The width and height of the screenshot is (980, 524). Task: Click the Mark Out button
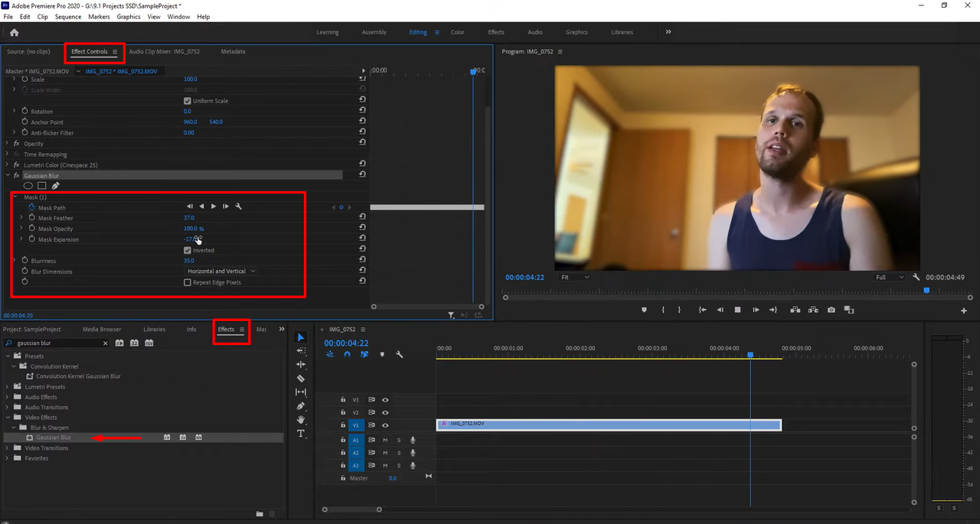click(681, 310)
